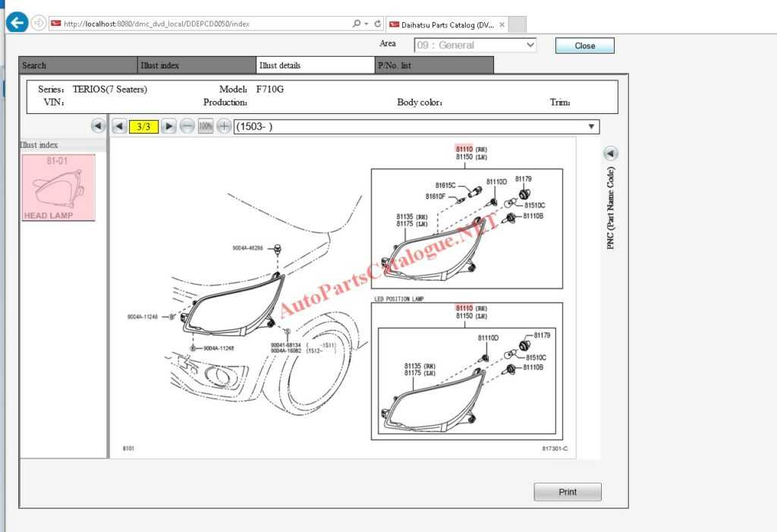Open the (1503- ) production period dropdown
This screenshot has height=532, width=777.
tap(416, 127)
